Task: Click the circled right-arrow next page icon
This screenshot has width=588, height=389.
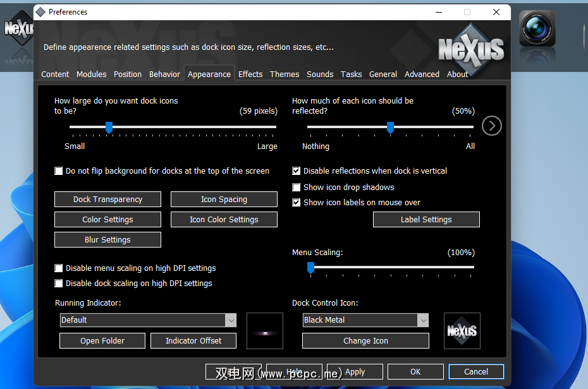Action: [x=492, y=126]
